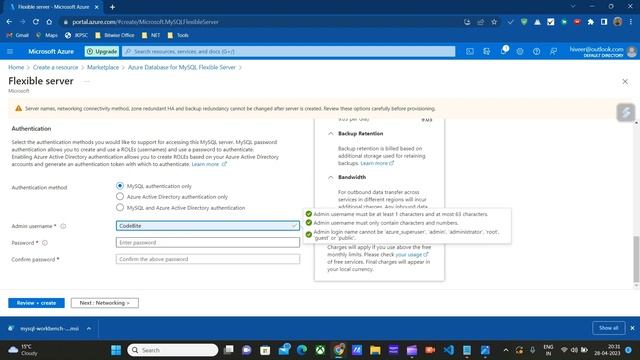The image size is (640, 360).
Task: Click Review + create button
Action: [36, 303]
